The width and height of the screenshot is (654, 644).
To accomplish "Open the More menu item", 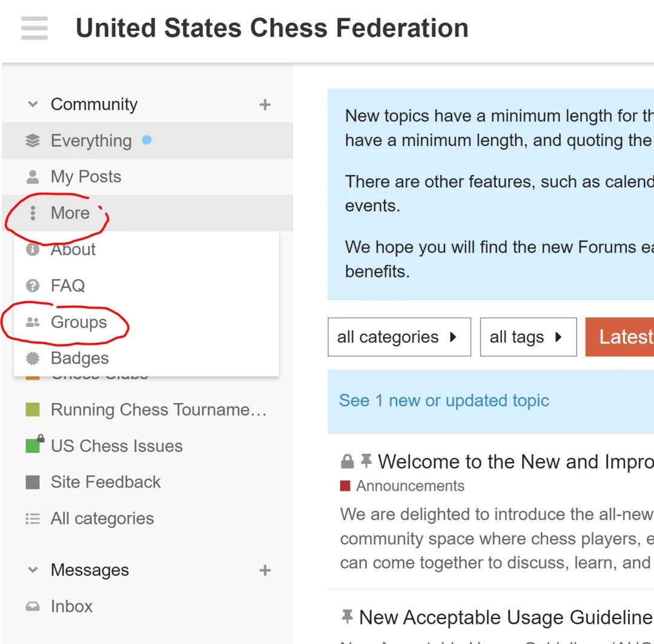I will pos(70,213).
